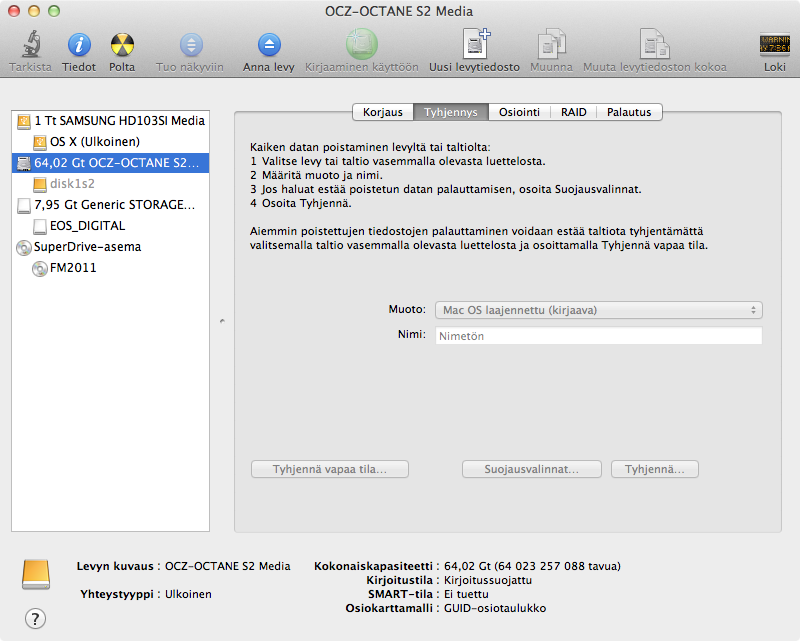
Task: Create new image with Uusi levytiedosto
Action: pos(476,44)
